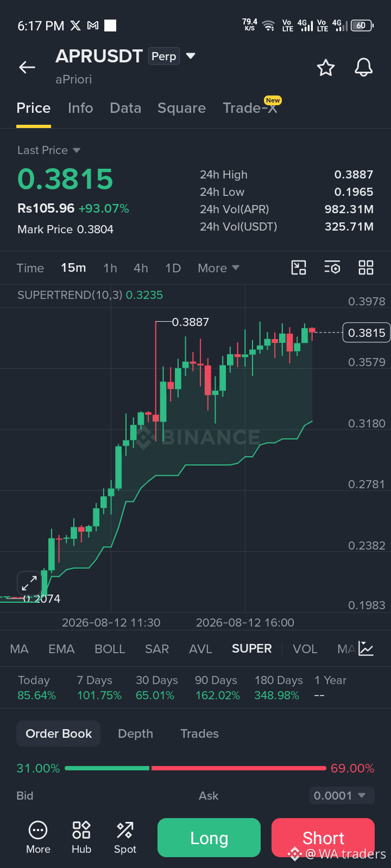Select the Time chart interval
Viewport: 391px width, 868px height.
click(x=30, y=268)
